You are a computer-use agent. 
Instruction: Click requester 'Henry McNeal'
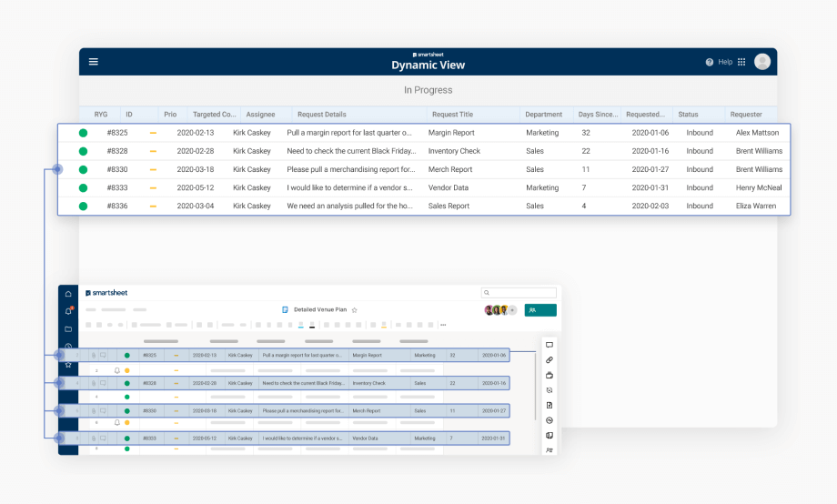coord(759,187)
